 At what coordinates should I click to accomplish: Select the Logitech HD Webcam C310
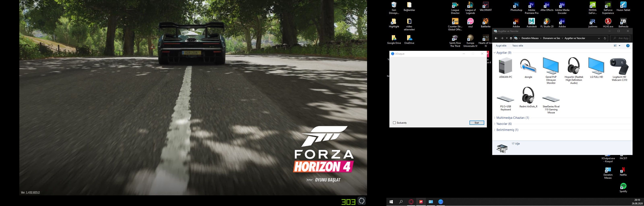tap(619, 69)
